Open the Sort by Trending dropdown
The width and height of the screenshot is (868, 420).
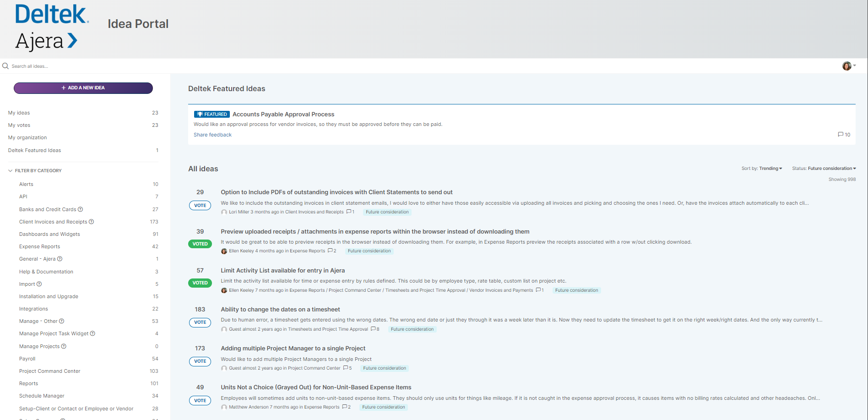click(770, 169)
